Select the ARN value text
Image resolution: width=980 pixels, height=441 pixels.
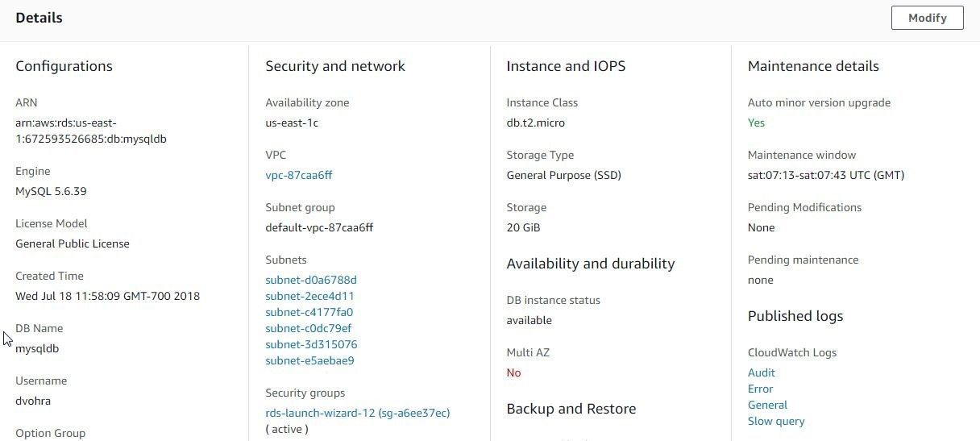(91, 131)
